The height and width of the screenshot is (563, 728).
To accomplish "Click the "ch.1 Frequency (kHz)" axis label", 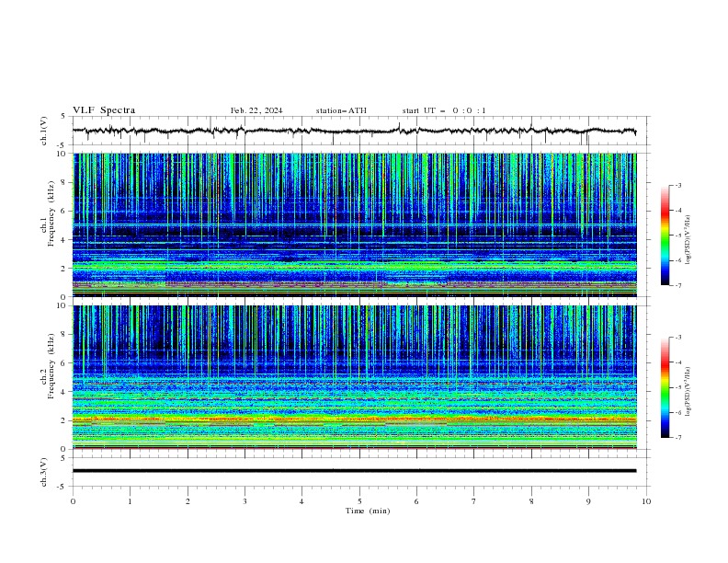I will [x=48, y=213].
